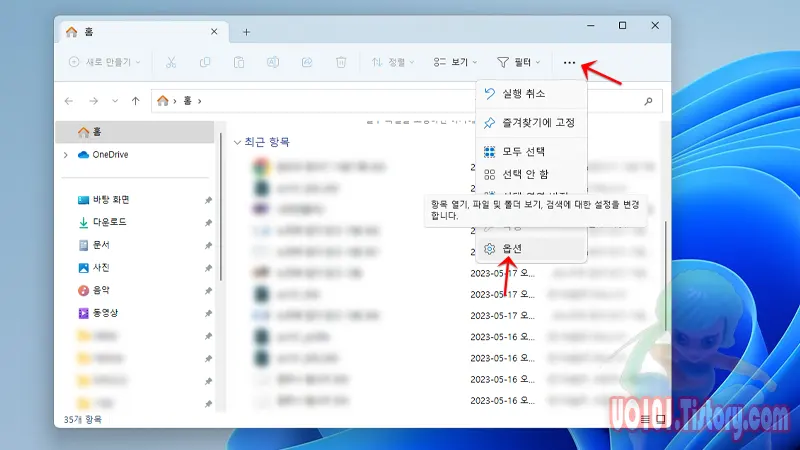The height and width of the screenshot is (450, 800).
Task: Open the 새로 만들기 dropdown
Action: coord(104,62)
